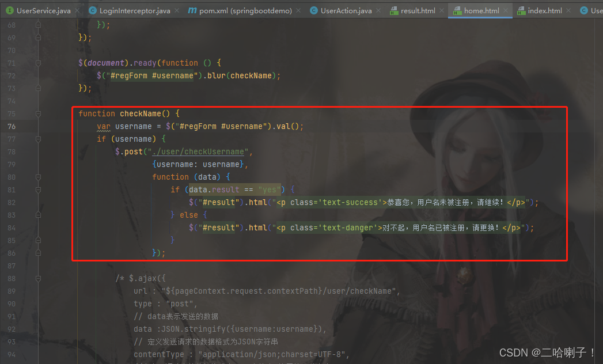Collapse the if data.result block at line 81
This screenshot has height=364, width=603.
pos(38,189)
